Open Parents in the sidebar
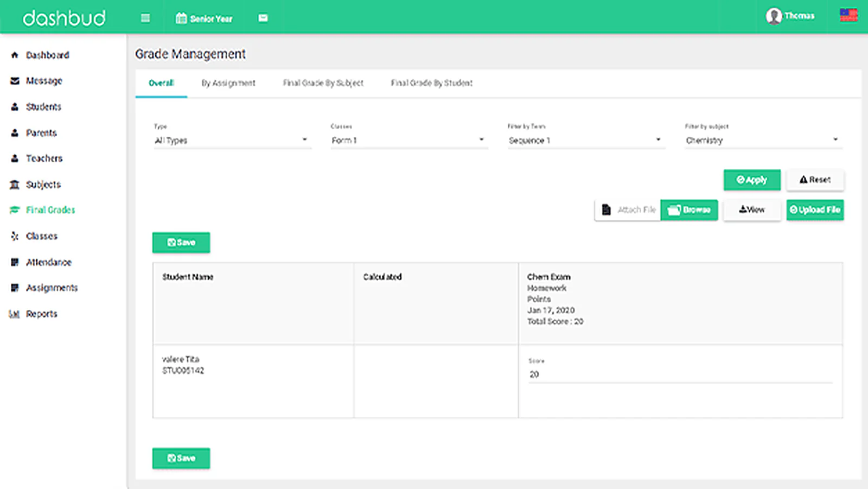The image size is (868, 489). click(x=41, y=133)
